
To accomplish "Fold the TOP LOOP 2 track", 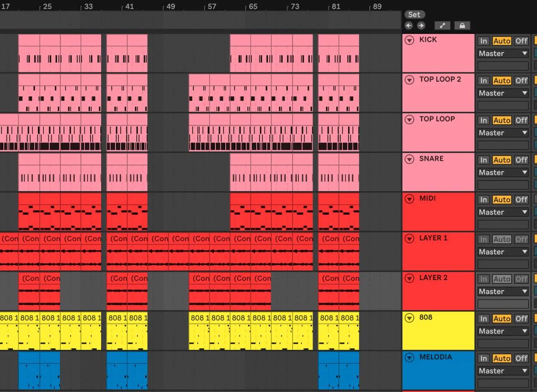I will pos(409,80).
